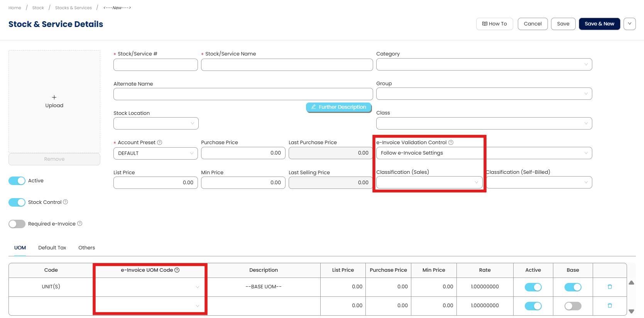Viewport: 644px width, 318px height.
Task: Click the Save & New button
Action: pos(599,24)
